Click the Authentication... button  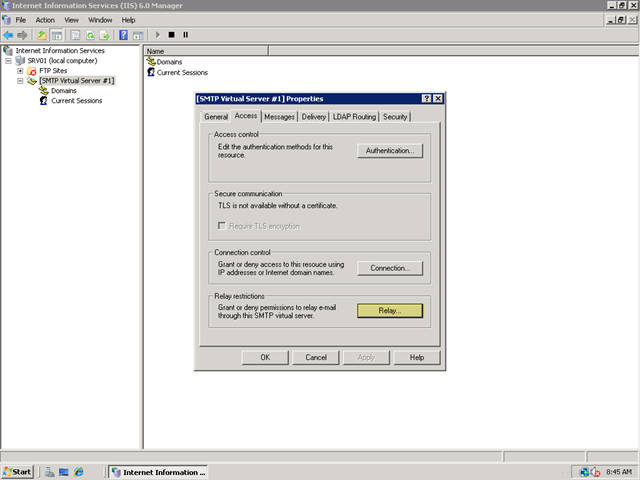click(x=390, y=151)
